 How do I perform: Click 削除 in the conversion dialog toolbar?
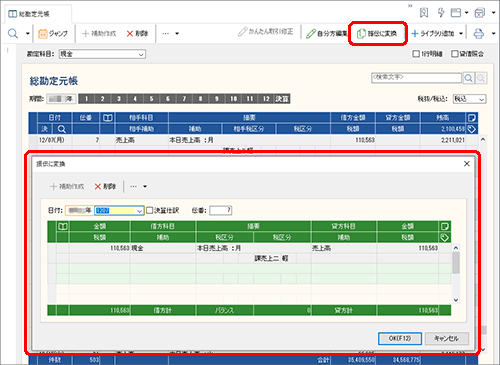(x=105, y=186)
